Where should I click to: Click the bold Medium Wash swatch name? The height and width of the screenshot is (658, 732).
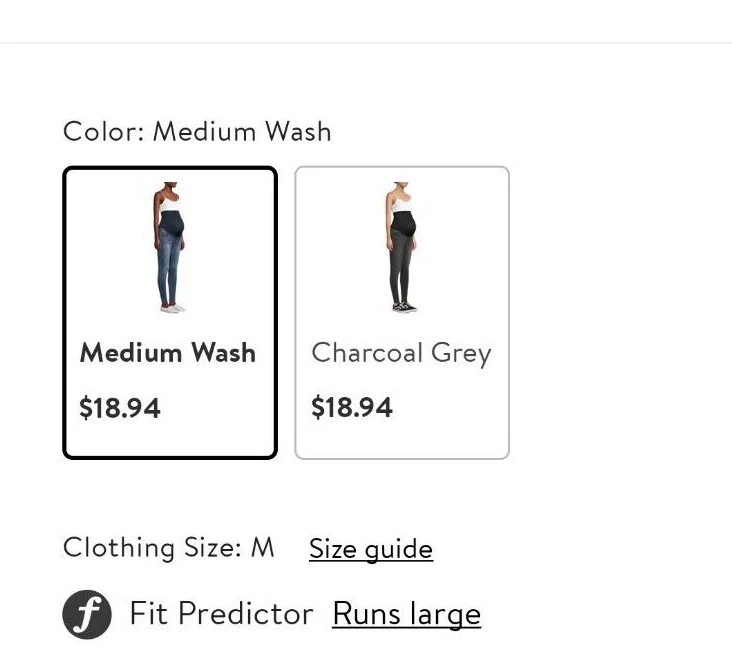click(168, 353)
